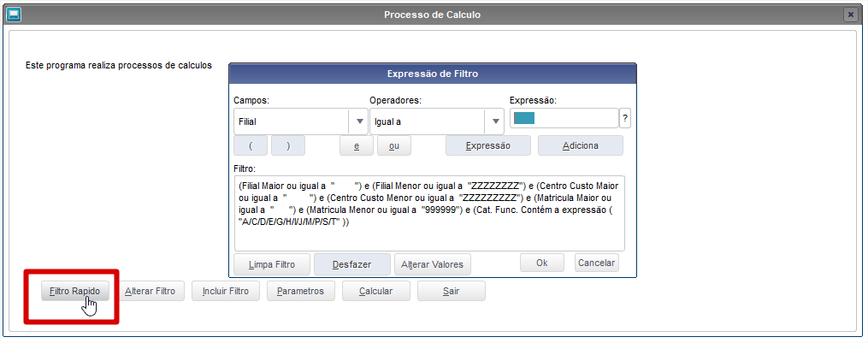Image resolution: width=868 pixels, height=343 pixels.
Task: Cancel the filter expression dialog
Action: click(597, 263)
